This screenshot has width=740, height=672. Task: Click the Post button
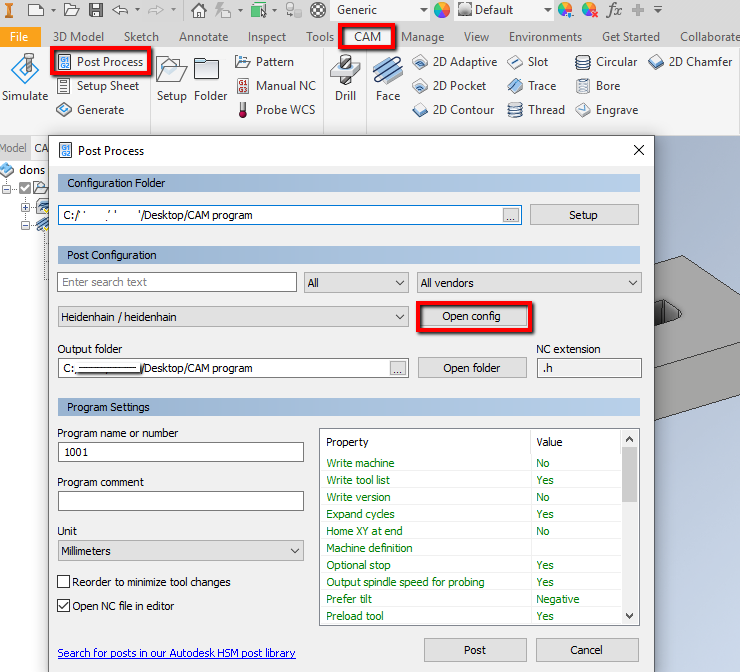click(x=475, y=650)
